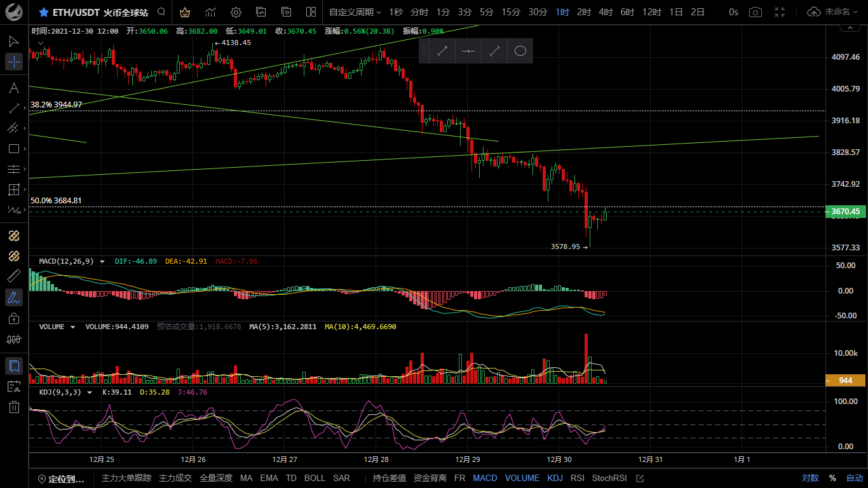Select the ruler measure tool
The height and width of the screenshot is (488, 868).
[14, 276]
